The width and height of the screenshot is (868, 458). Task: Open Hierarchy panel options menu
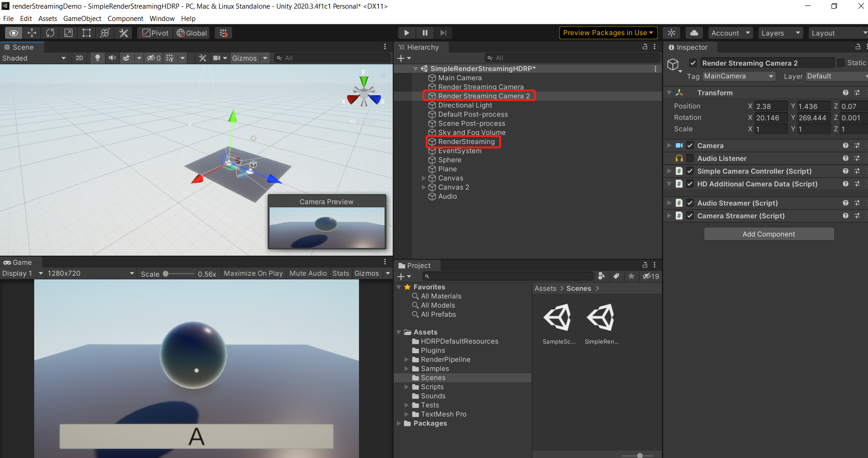655,47
